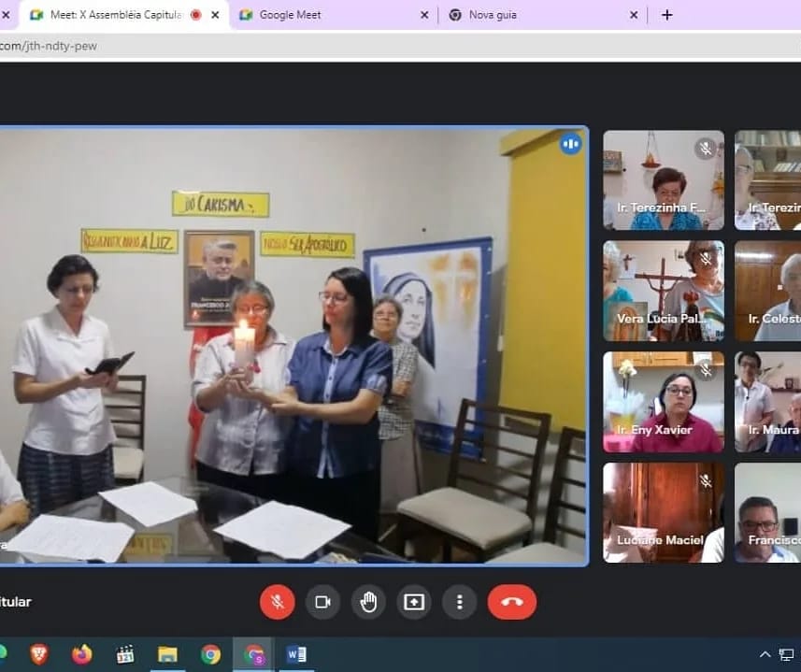This screenshot has height=672, width=801.
Task: Unmute the microphone in the call controls
Action: [277, 602]
